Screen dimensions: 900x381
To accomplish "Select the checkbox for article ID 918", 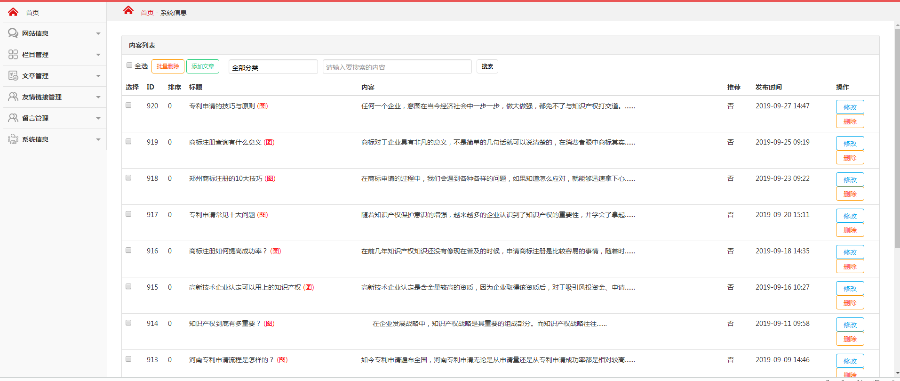I will (x=129, y=178).
